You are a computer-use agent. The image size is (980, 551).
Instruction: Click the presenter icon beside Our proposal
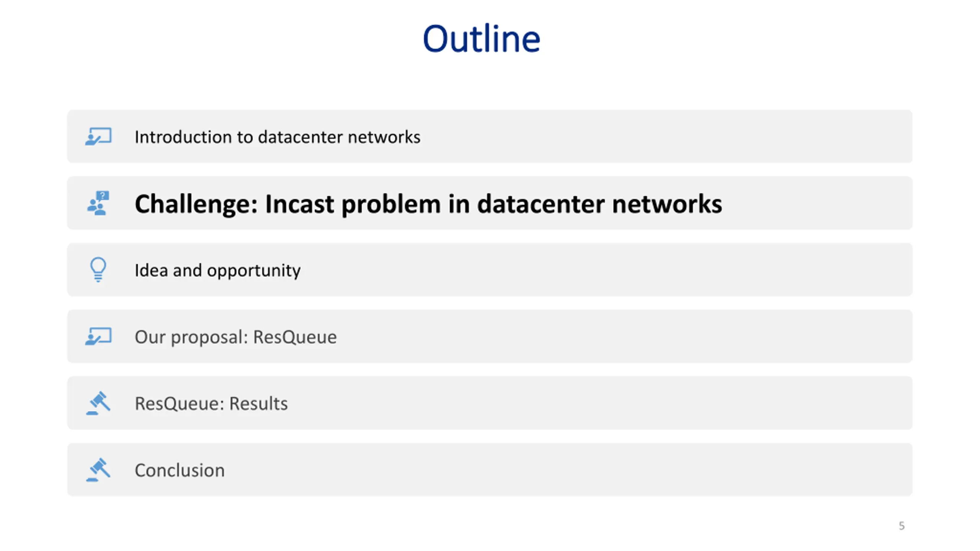point(98,336)
